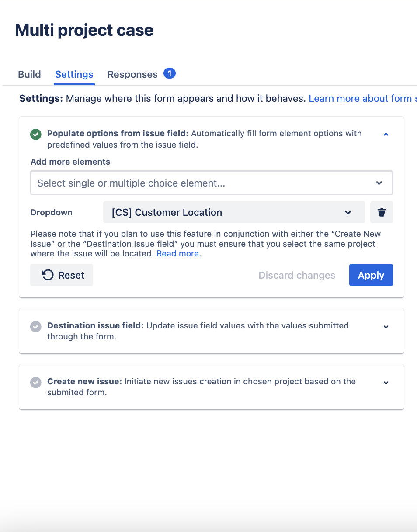
Task: Click the circular arrow icon on Reset
Action: click(48, 275)
